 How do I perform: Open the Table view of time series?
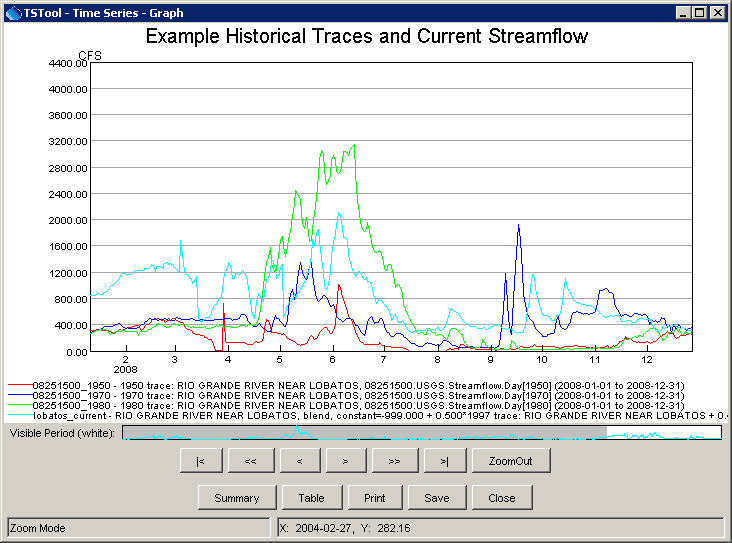pos(310,497)
